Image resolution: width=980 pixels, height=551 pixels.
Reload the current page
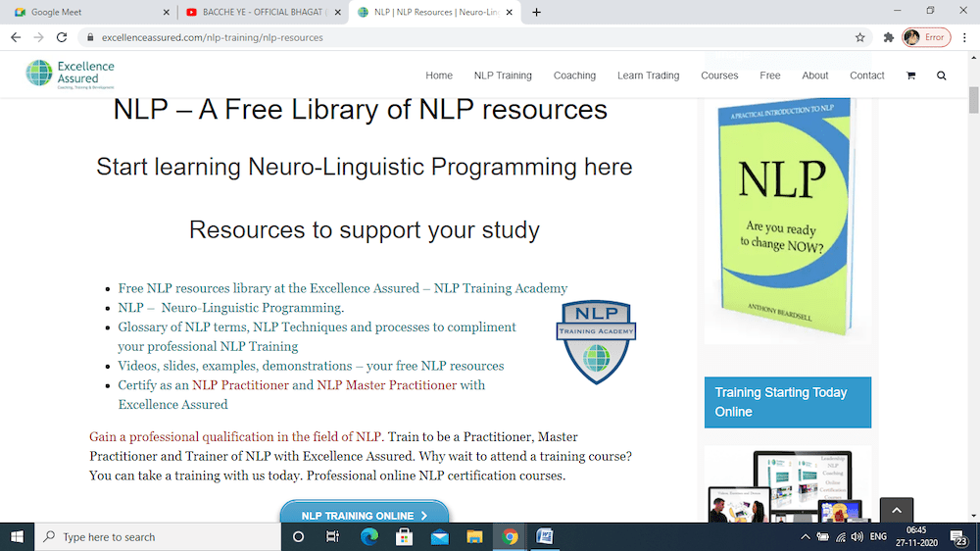click(x=61, y=37)
